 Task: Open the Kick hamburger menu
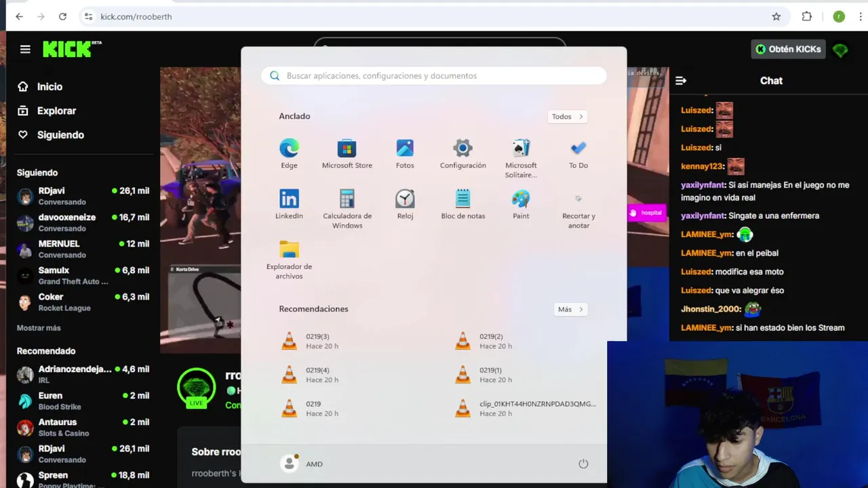pos(25,49)
